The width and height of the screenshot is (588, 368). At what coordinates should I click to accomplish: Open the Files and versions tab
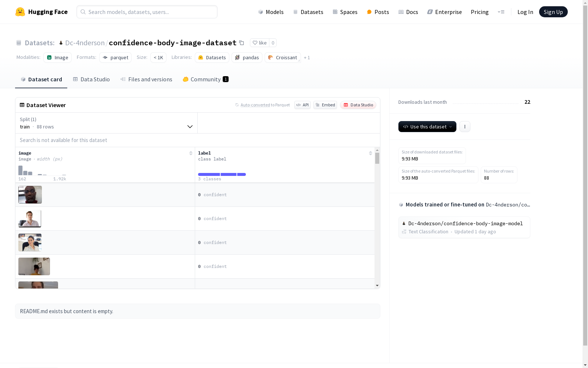[146, 79]
